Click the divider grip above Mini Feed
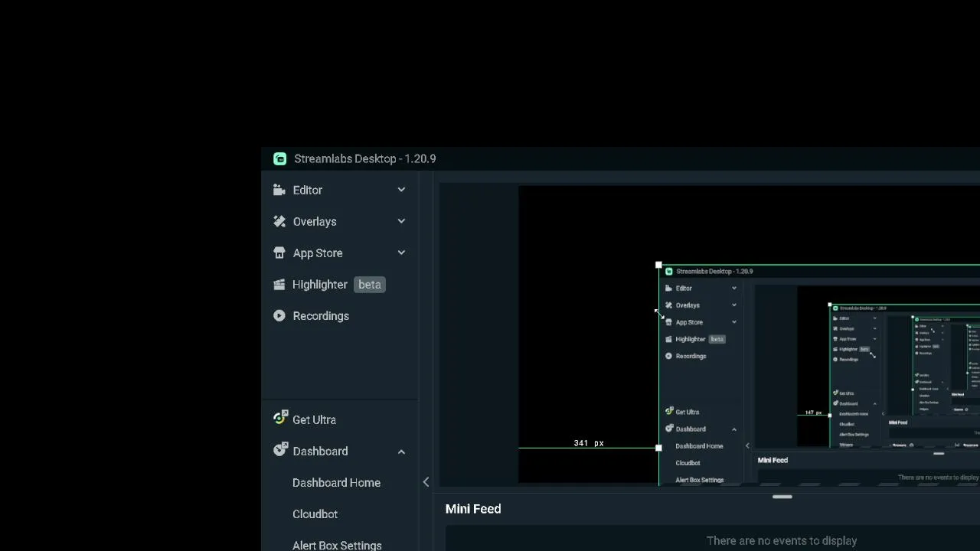The image size is (980, 551). [782, 497]
